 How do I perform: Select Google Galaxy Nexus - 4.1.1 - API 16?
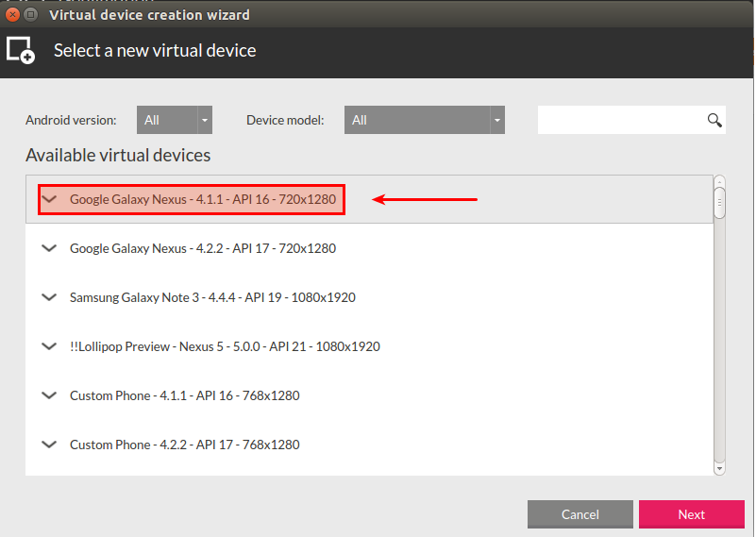pyautogui.click(x=369, y=199)
